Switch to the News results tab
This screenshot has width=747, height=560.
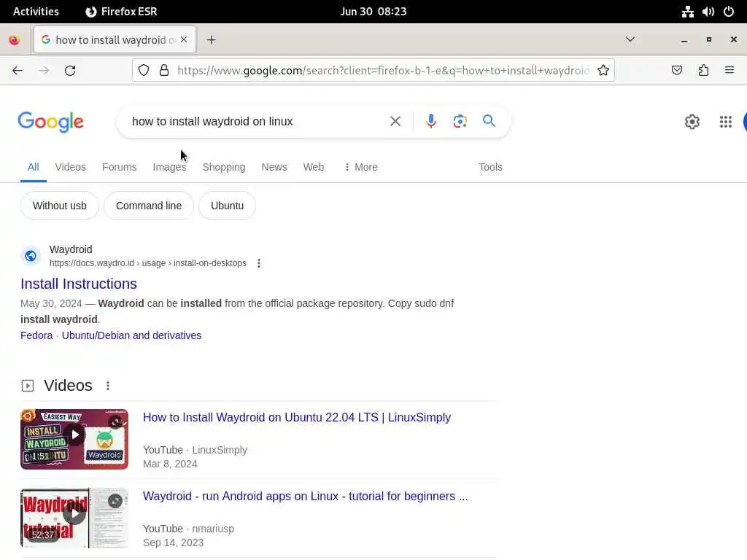tap(274, 167)
